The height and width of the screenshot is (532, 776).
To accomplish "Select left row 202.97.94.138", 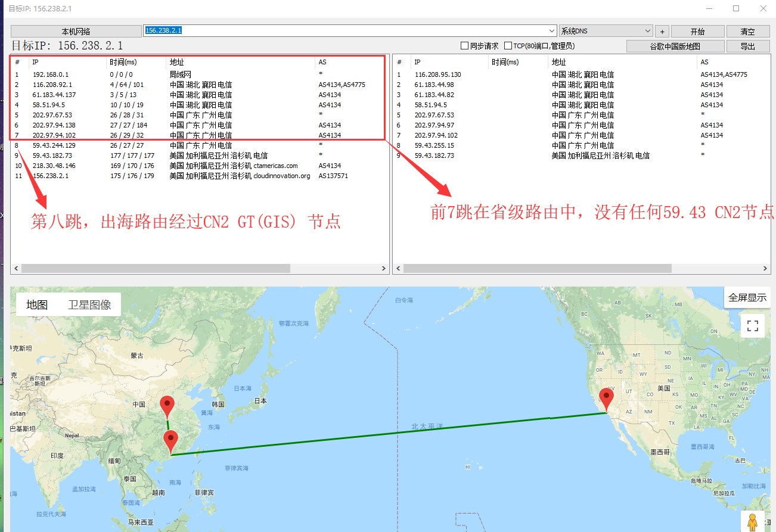I will click(200, 125).
